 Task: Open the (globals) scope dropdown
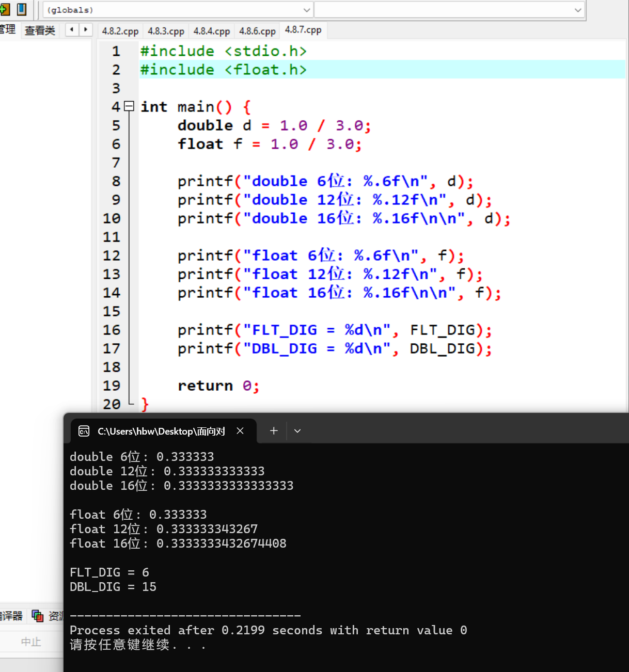coord(178,10)
